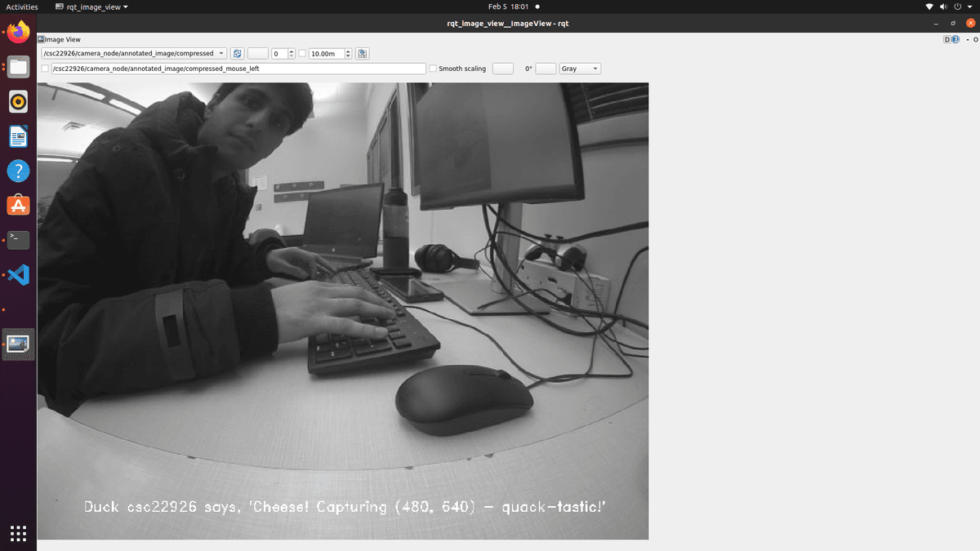Click the refresh topics icon button

pyautogui.click(x=237, y=54)
